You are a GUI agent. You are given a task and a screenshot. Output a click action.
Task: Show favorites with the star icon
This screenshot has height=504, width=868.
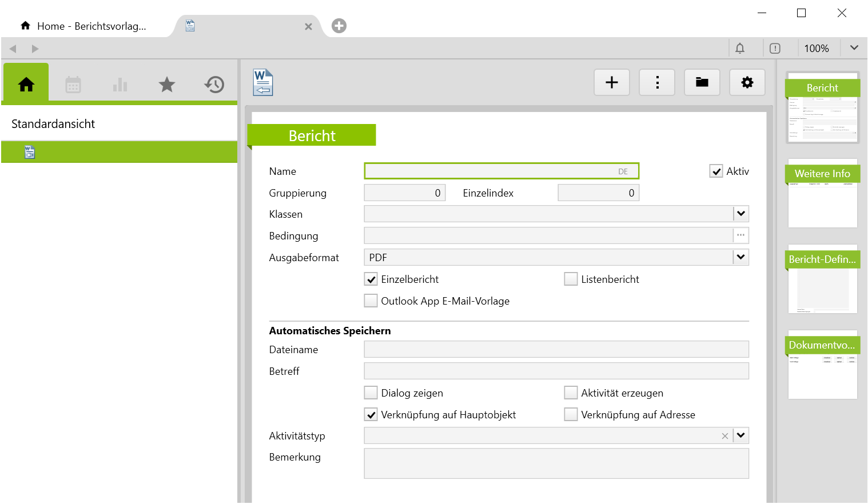pyautogui.click(x=166, y=85)
